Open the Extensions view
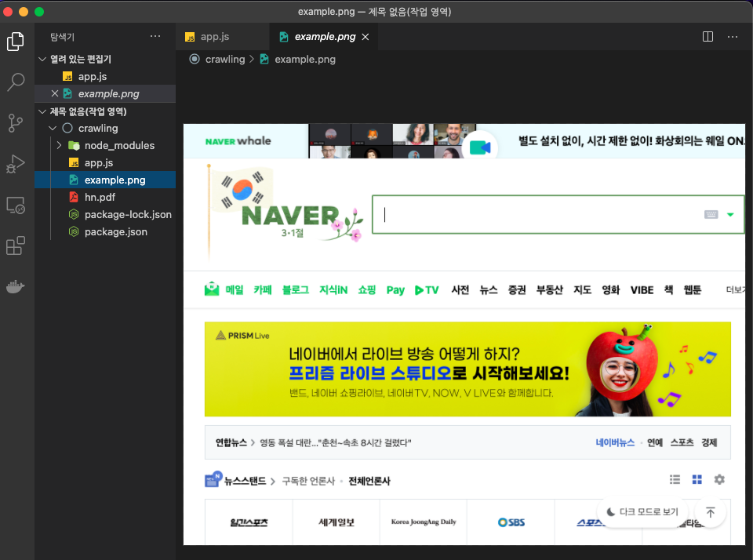 tap(16, 246)
